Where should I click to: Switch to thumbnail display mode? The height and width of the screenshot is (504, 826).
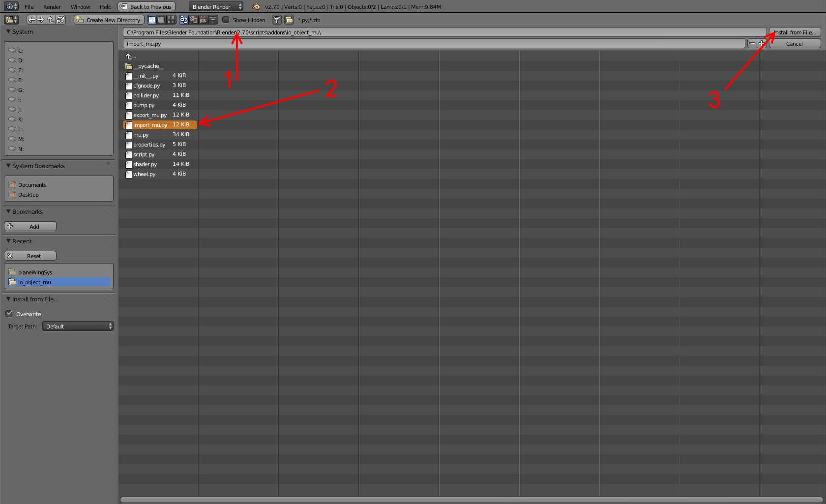(171, 20)
